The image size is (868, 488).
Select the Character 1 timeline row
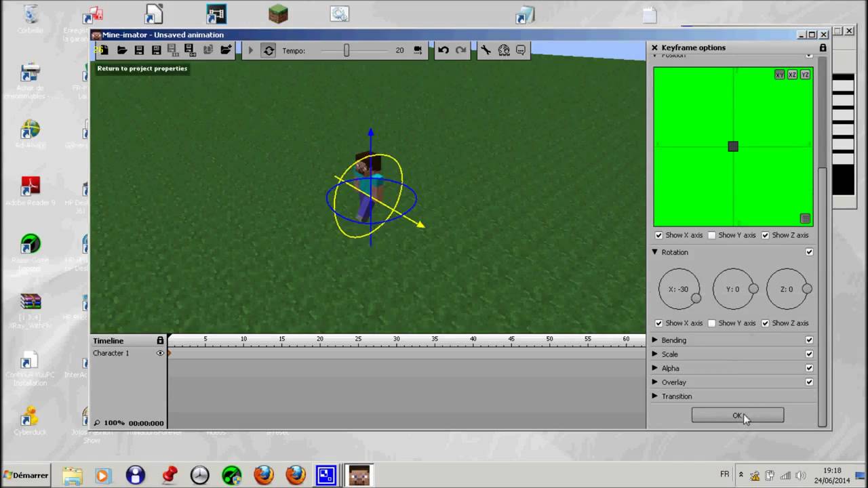tap(129, 353)
